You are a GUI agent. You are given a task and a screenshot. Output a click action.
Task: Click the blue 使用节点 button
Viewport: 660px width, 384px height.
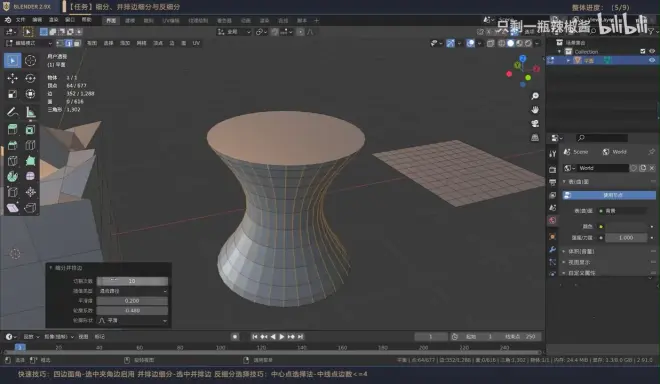pos(609,195)
